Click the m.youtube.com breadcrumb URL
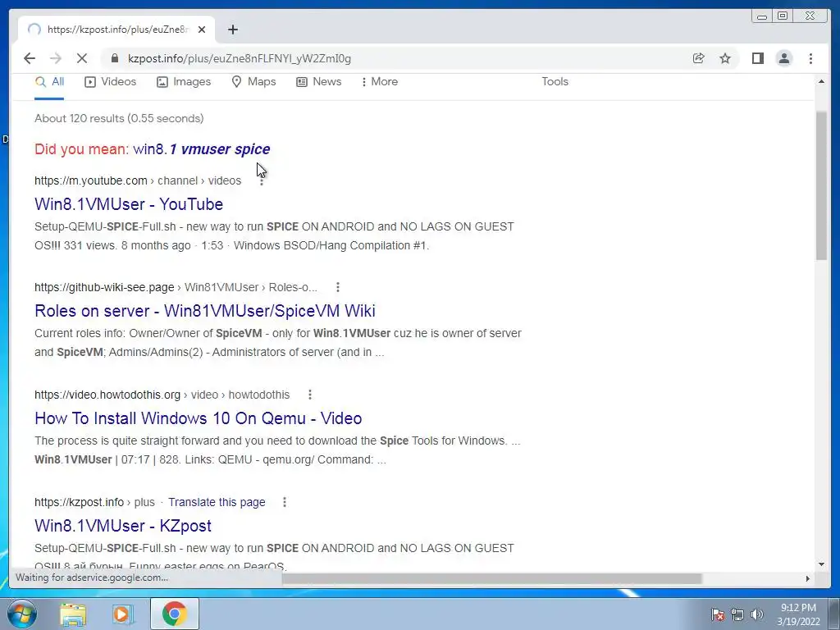This screenshot has width=840, height=630. (138, 181)
